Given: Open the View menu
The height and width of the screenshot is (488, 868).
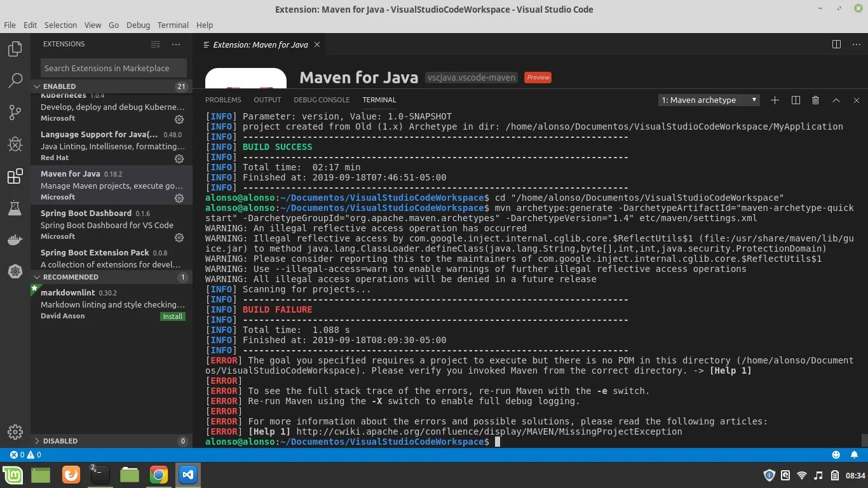Looking at the screenshot, I should pos(93,25).
